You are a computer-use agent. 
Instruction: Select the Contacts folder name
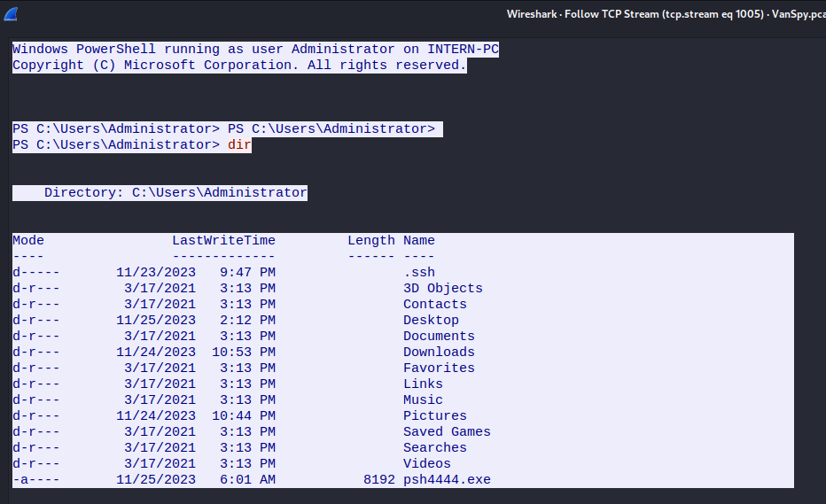pos(435,305)
